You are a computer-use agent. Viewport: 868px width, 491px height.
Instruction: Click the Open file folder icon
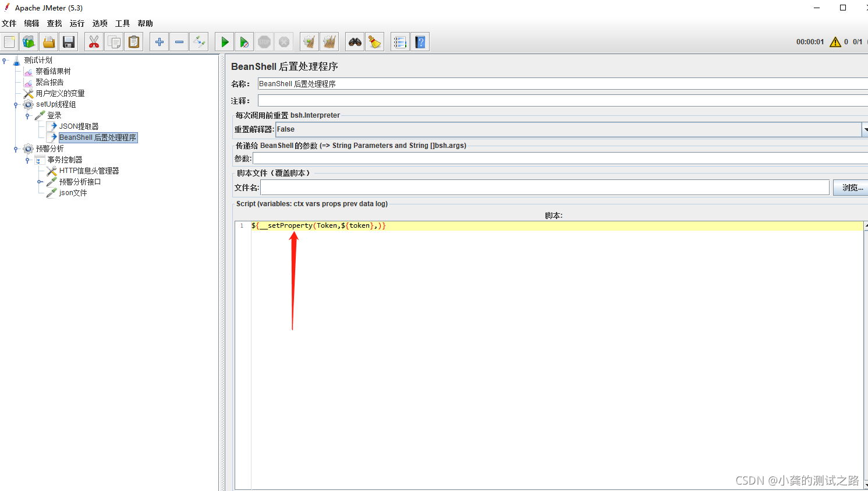49,42
